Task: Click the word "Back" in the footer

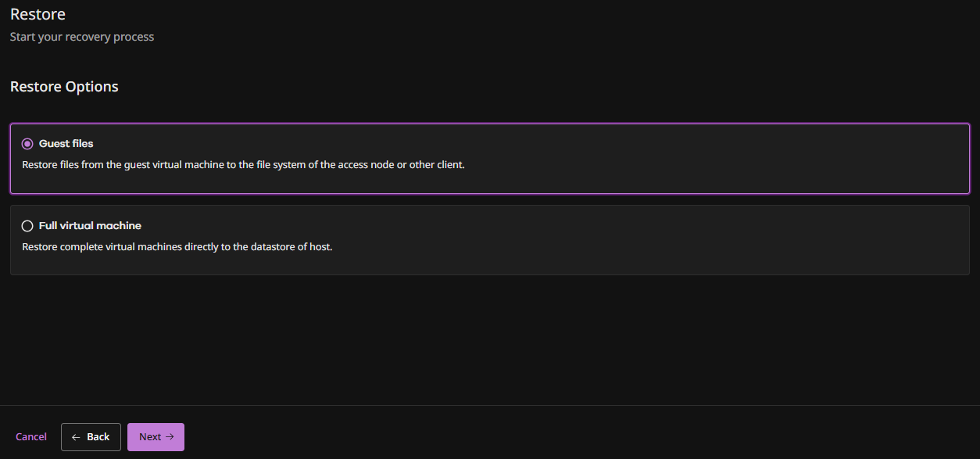Action: [98, 437]
